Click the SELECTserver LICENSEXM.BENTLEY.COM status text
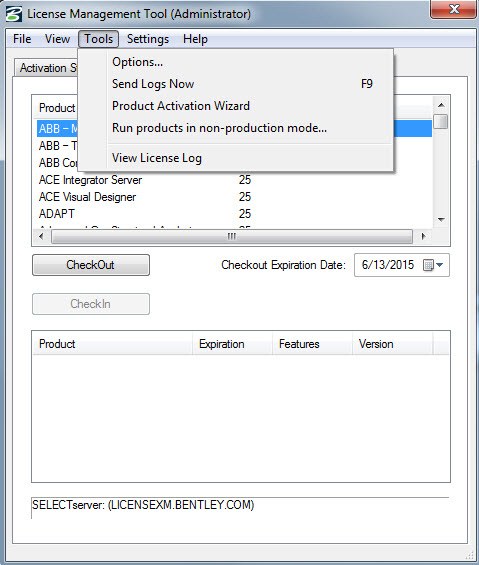The height and width of the screenshot is (565, 479). [143, 504]
